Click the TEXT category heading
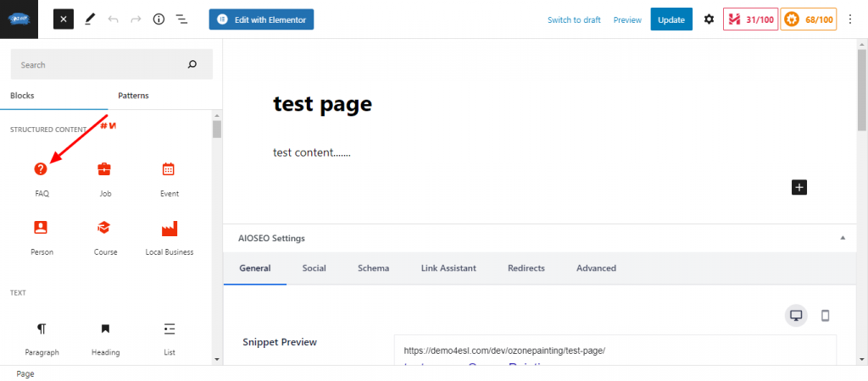 (x=19, y=293)
